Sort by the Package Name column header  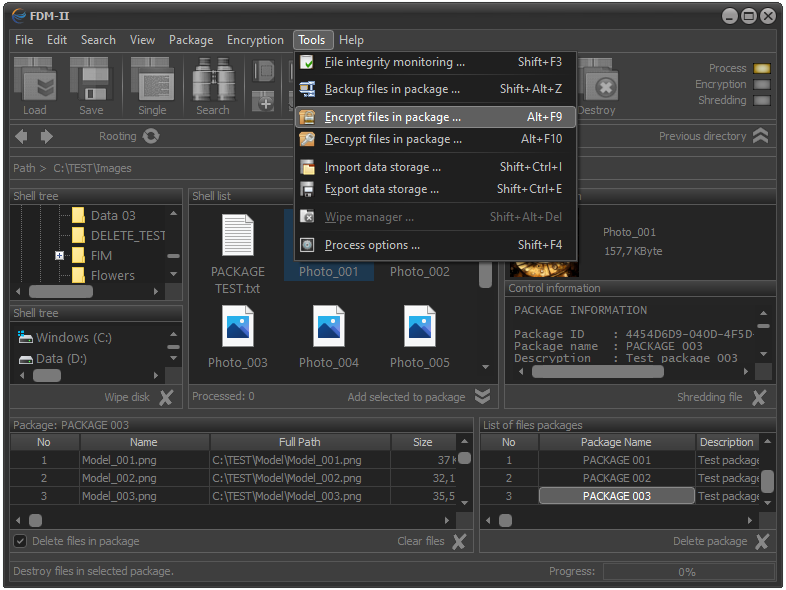[x=617, y=442]
